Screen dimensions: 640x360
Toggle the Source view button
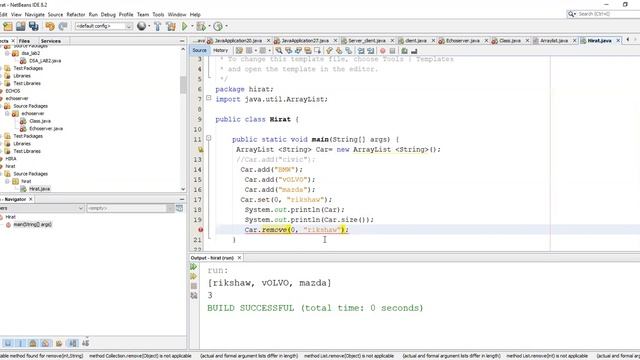click(x=199, y=51)
